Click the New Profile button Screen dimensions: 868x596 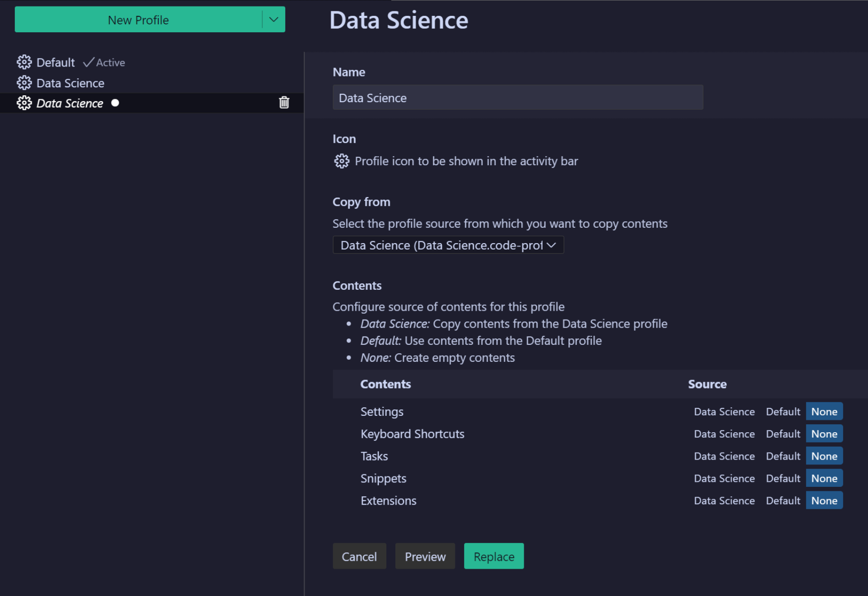pos(138,19)
